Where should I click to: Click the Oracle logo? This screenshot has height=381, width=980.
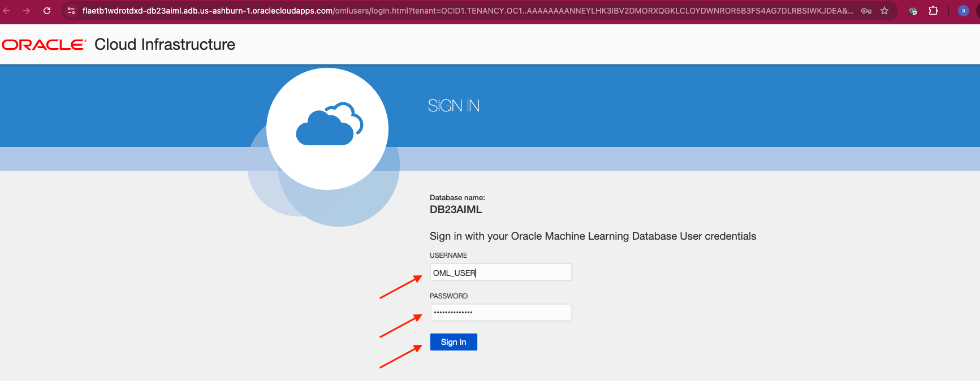pos(44,45)
